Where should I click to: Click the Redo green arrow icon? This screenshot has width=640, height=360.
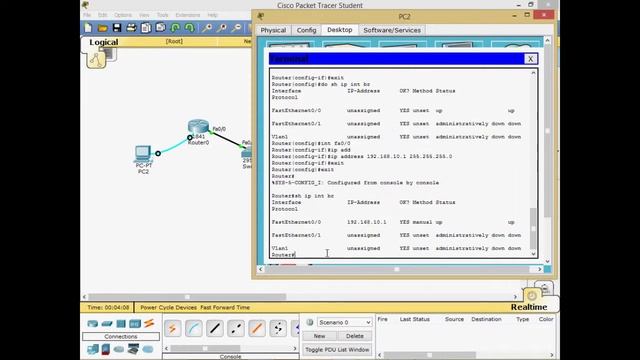pyautogui.click(x=189, y=28)
